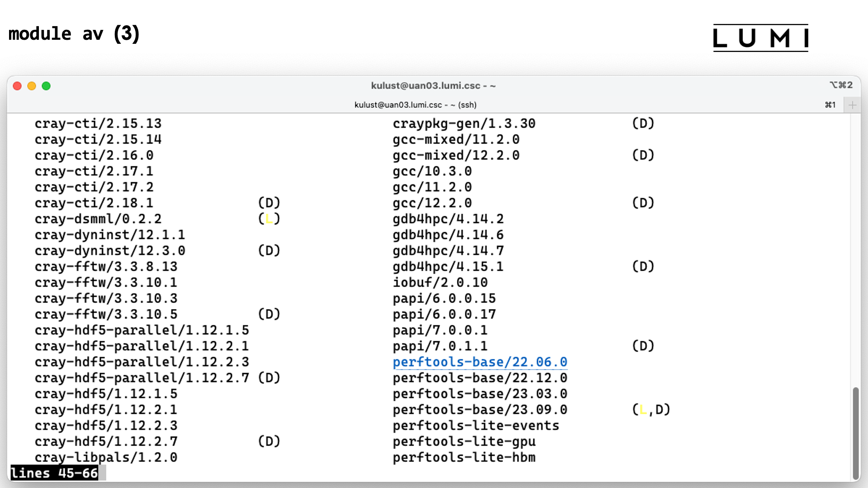Select the text gcc-mixed/12.2.0
Screen dimensions: 868x488
(x=456, y=155)
